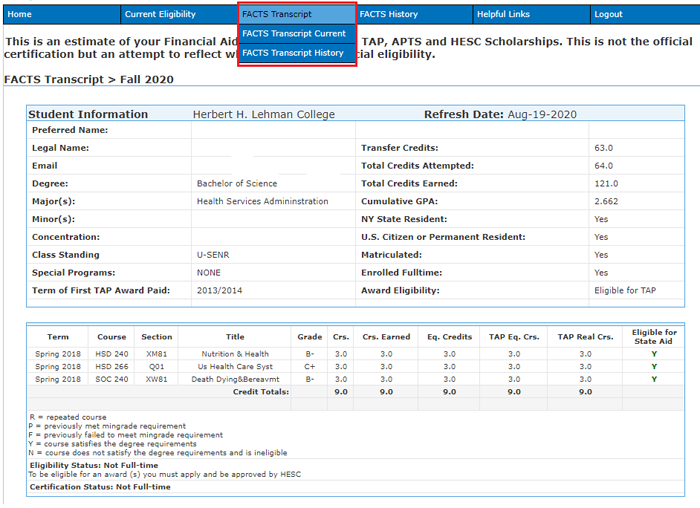The width and height of the screenshot is (700, 508).
Task: Expand the FACTS Transcript menu
Action: (x=277, y=15)
